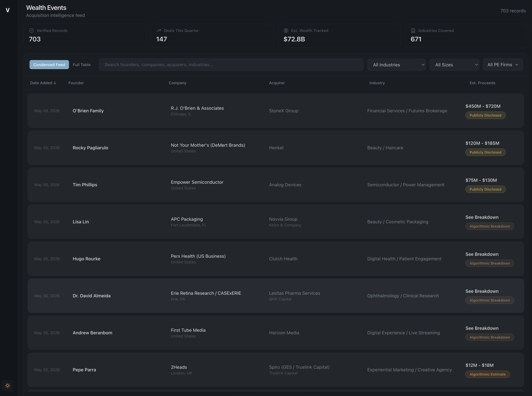The height and width of the screenshot is (396, 532).
Task: Open the Pepe Parra record
Action: click(x=276, y=370)
